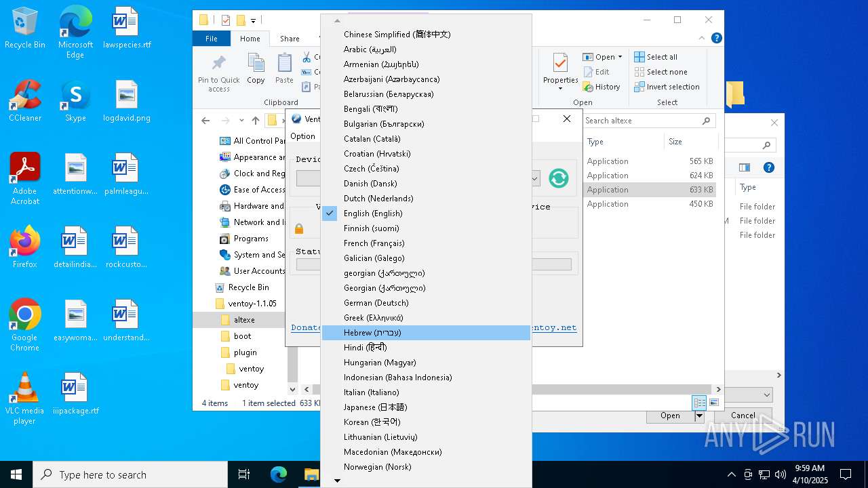
Task: Open the Properties ribbon button
Action: coord(561,72)
